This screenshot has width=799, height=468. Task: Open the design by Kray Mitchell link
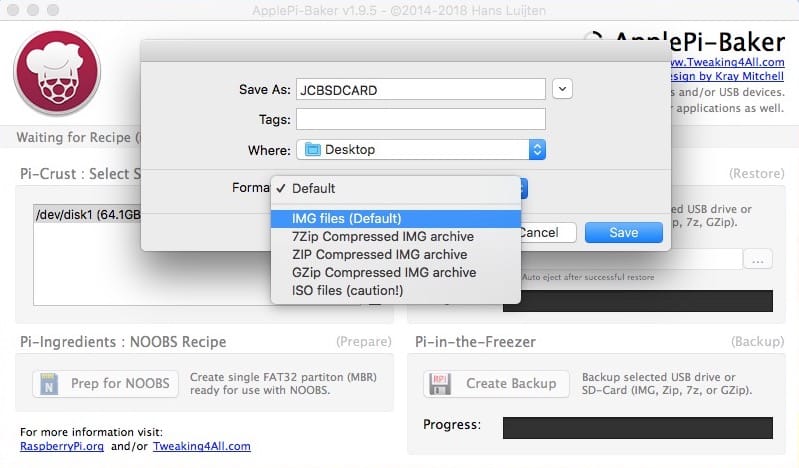point(728,76)
